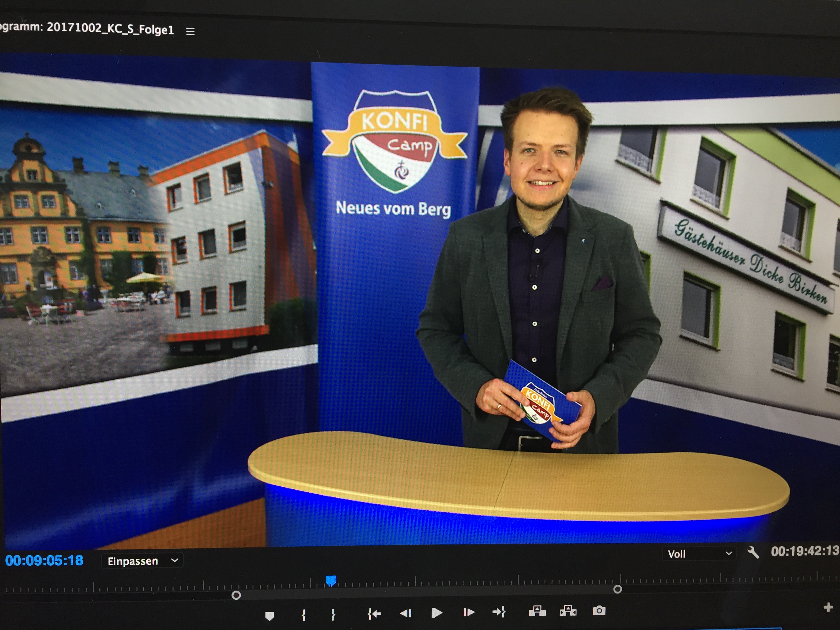Open the Voll playback resolution dropdown
Screen dimensions: 840x630
pos(699,554)
